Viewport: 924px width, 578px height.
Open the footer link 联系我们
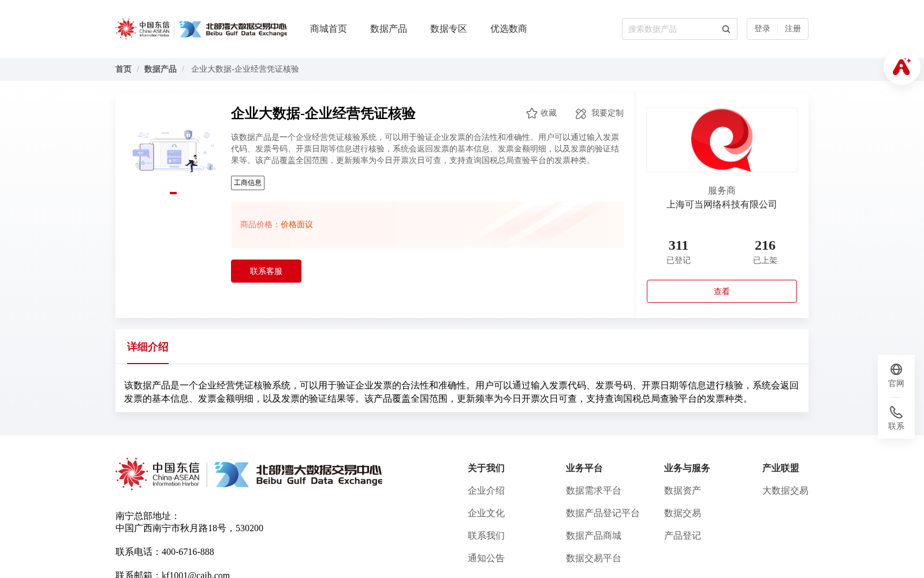pos(486,536)
